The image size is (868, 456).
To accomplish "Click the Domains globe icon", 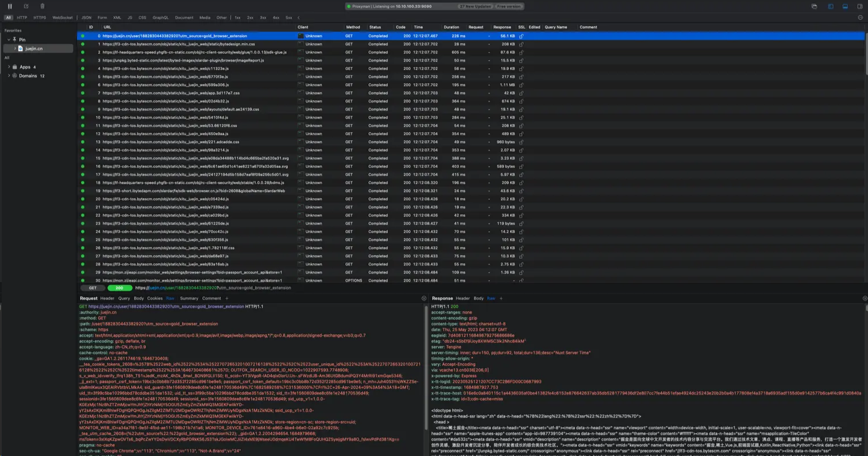I will 14,76.
